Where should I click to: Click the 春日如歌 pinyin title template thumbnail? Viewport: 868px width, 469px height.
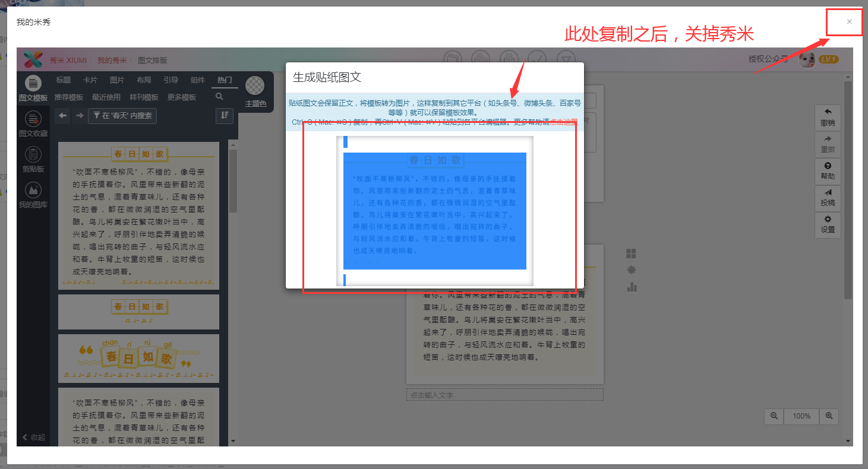click(138, 359)
